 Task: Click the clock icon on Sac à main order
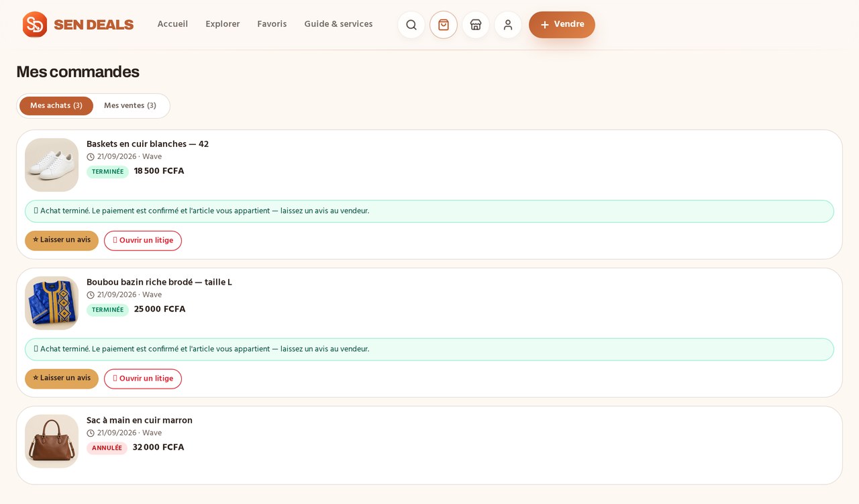[x=91, y=434]
